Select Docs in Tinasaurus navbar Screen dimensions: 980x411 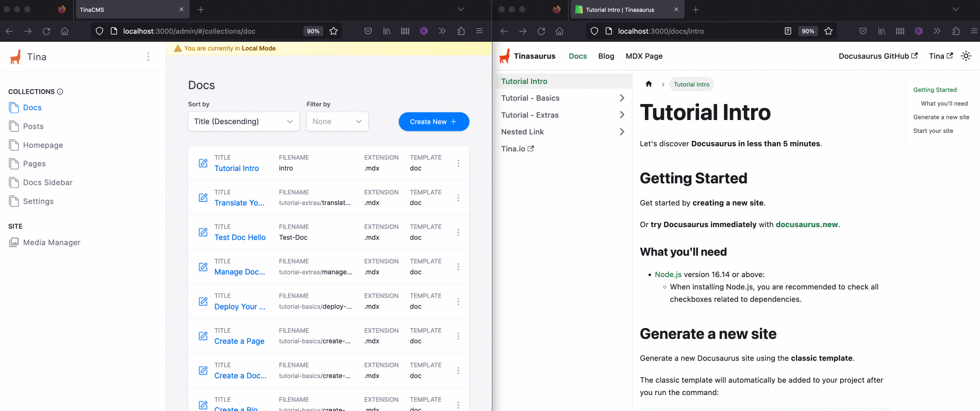(x=578, y=56)
